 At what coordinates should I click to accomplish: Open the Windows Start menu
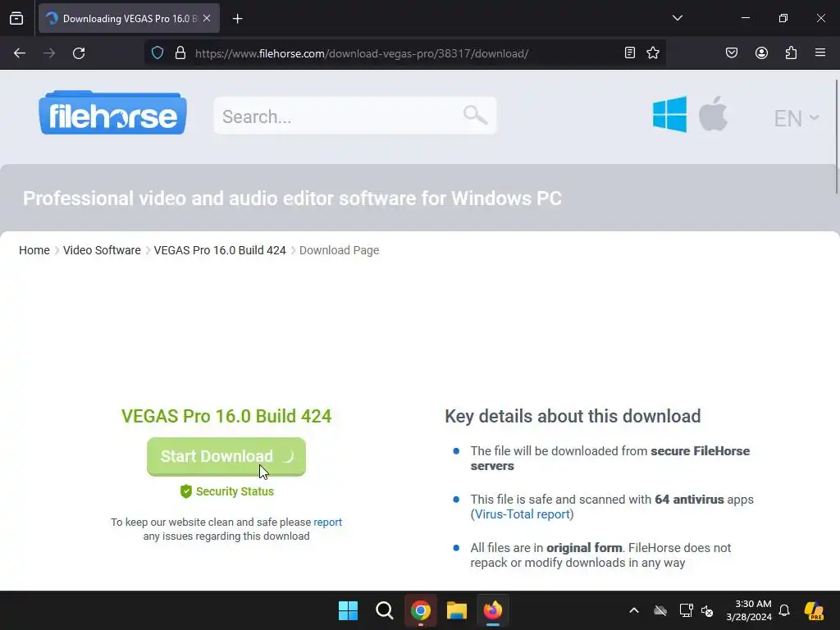[x=348, y=610]
